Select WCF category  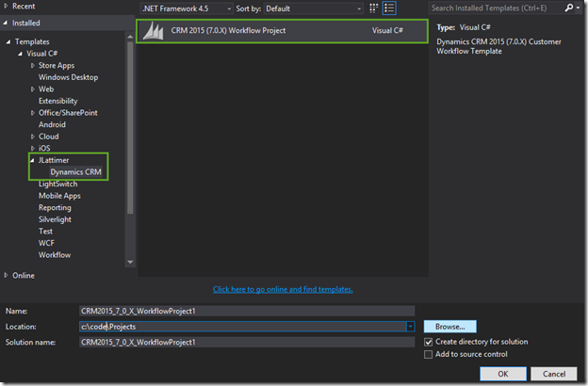point(46,243)
